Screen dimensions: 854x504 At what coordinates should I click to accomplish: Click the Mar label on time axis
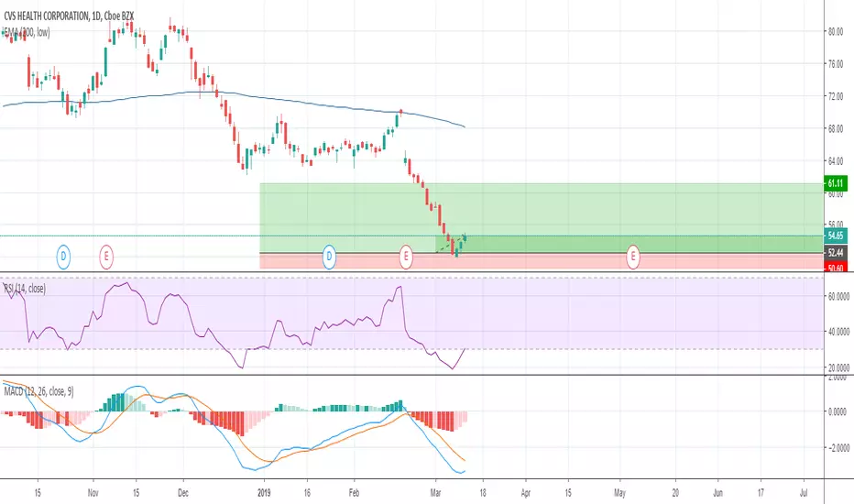point(435,493)
